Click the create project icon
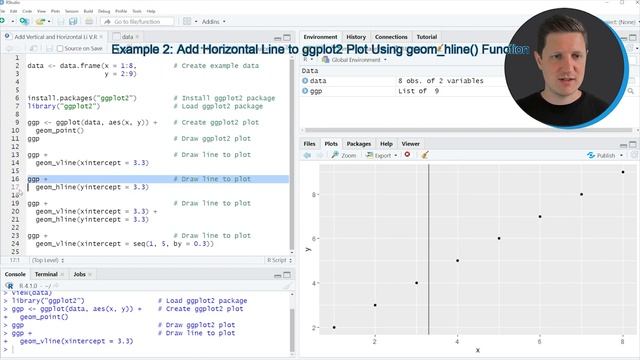Image resolution: width=640 pixels, height=360 pixels. (x=24, y=21)
